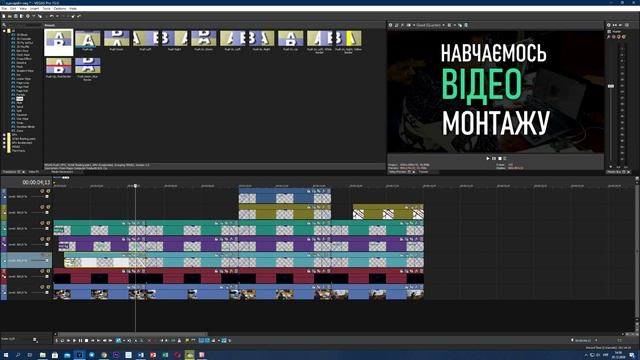Adjust the Master bus volume fader
640x360 pixels.
pos(611,86)
